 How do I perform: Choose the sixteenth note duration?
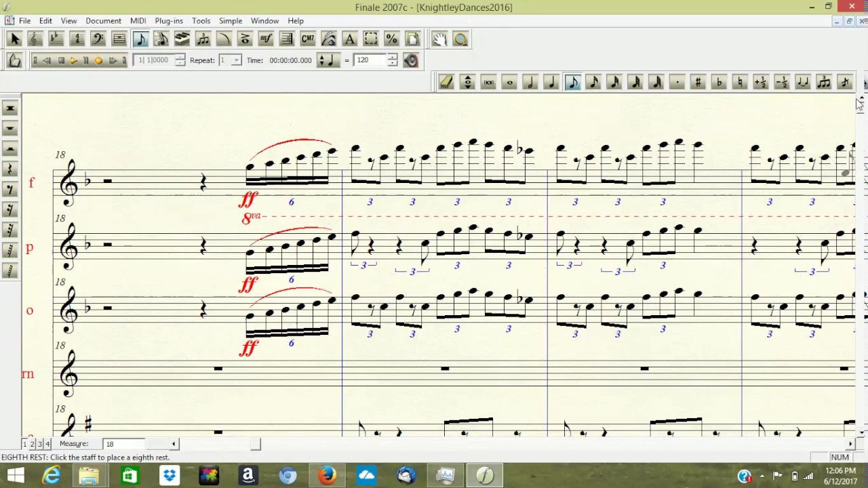[x=593, y=82]
